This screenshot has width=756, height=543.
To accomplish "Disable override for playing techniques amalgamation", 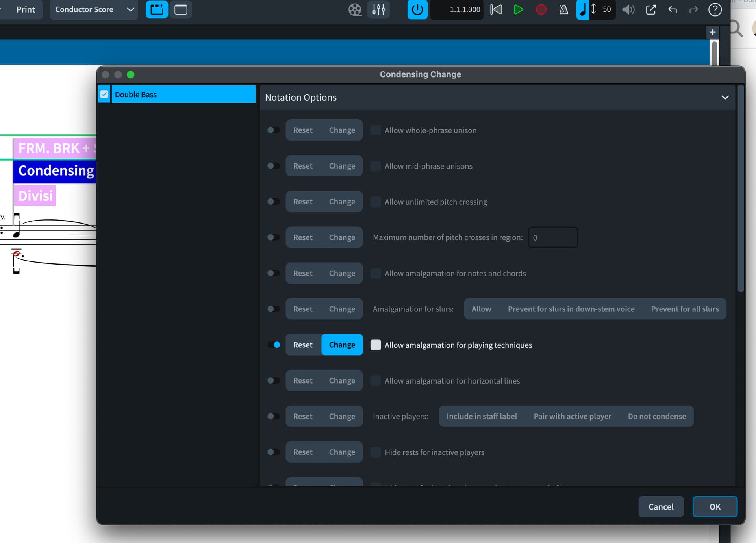I will click(273, 345).
